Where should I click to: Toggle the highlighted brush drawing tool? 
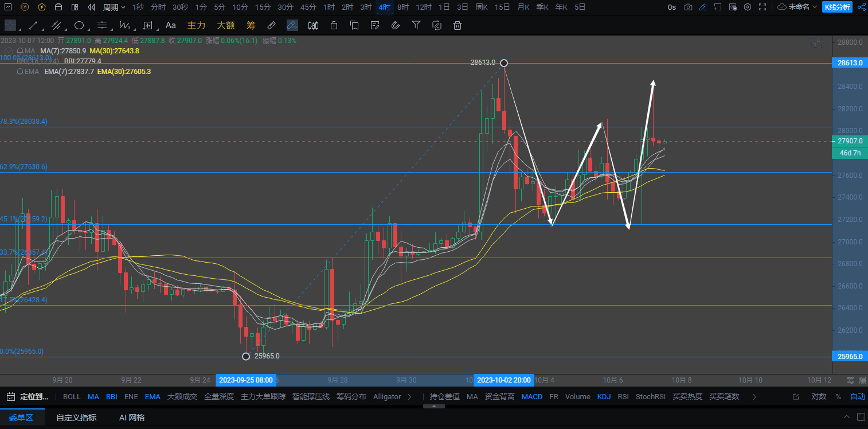[292, 25]
